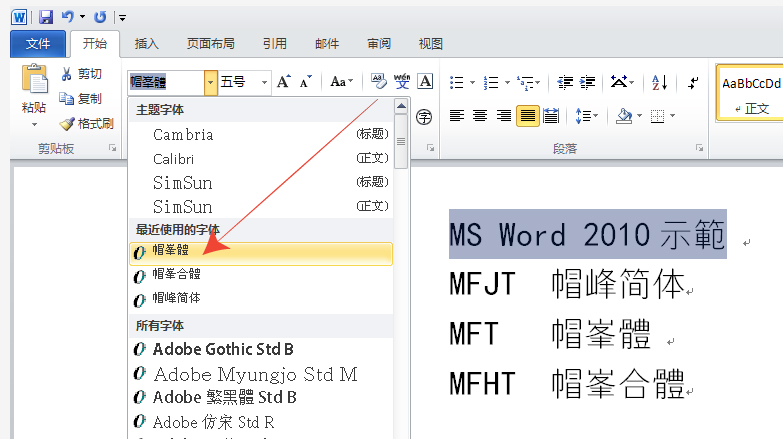Open the font size 五号 dropdown
The height and width of the screenshot is (439, 783).
[264, 82]
